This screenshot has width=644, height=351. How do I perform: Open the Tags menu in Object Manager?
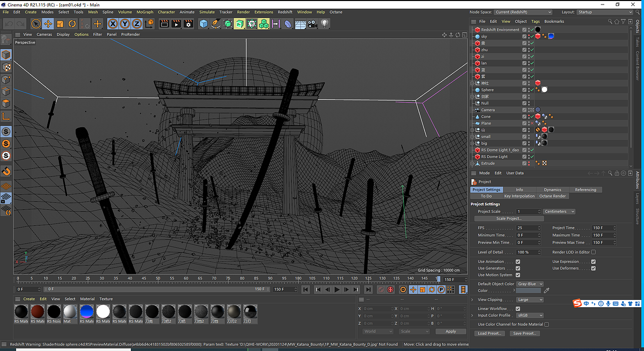point(535,22)
